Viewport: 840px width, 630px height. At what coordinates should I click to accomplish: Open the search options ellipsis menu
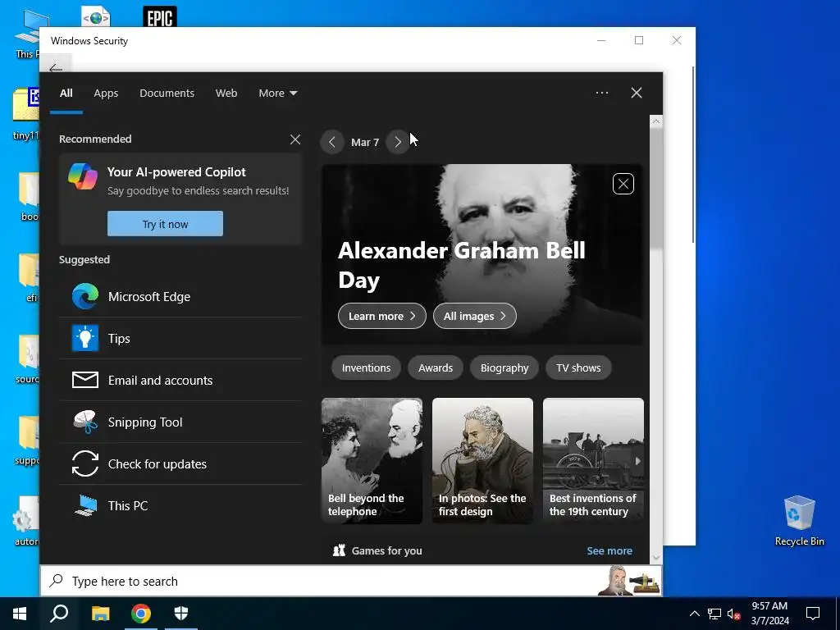(x=602, y=93)
